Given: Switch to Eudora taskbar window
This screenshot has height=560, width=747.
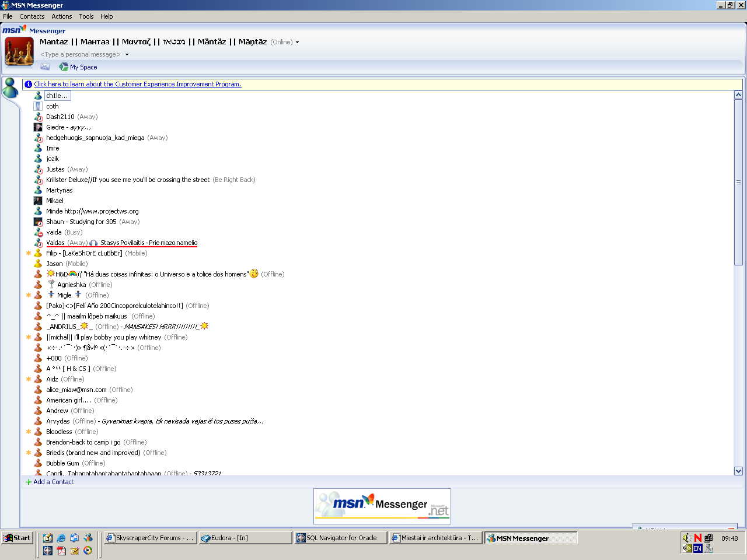Looking at the screenshot, I should point(245,538).
